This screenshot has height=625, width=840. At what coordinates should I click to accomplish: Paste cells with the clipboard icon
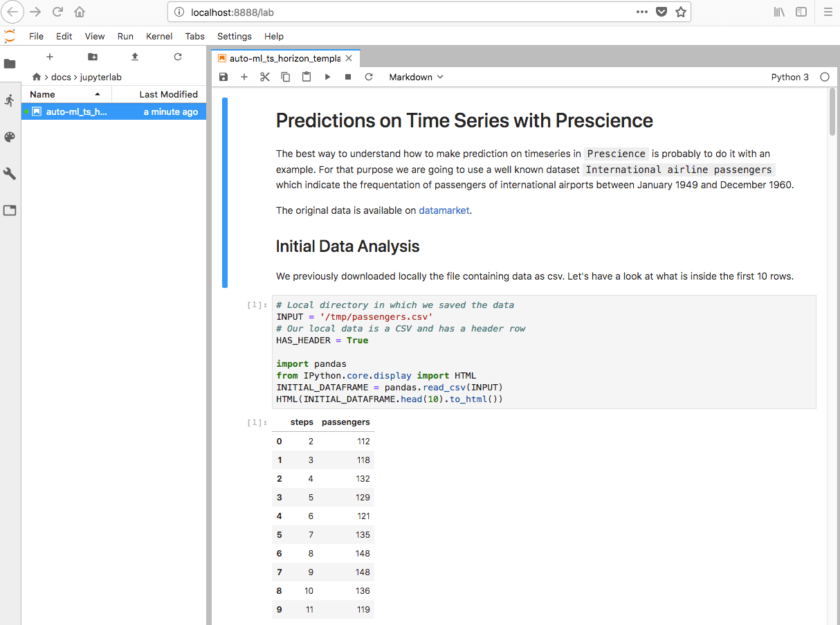coord(307,77)
